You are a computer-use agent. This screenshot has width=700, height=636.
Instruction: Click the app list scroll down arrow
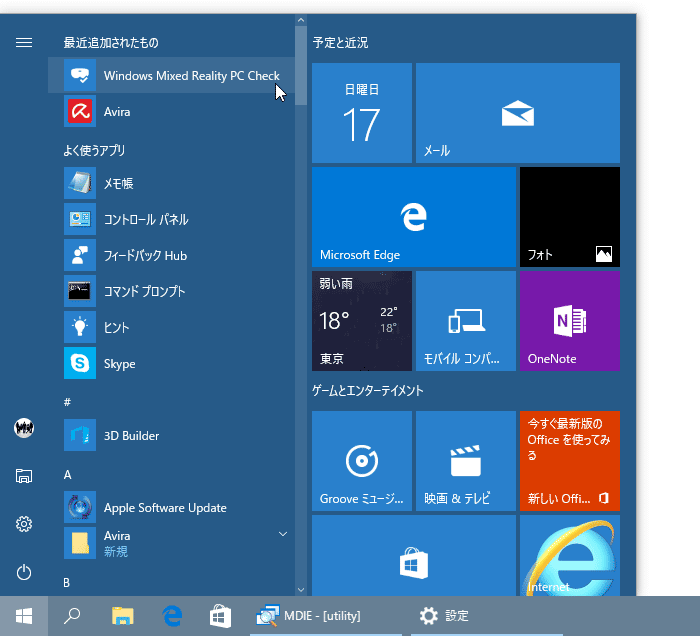(x=301, y=590)
